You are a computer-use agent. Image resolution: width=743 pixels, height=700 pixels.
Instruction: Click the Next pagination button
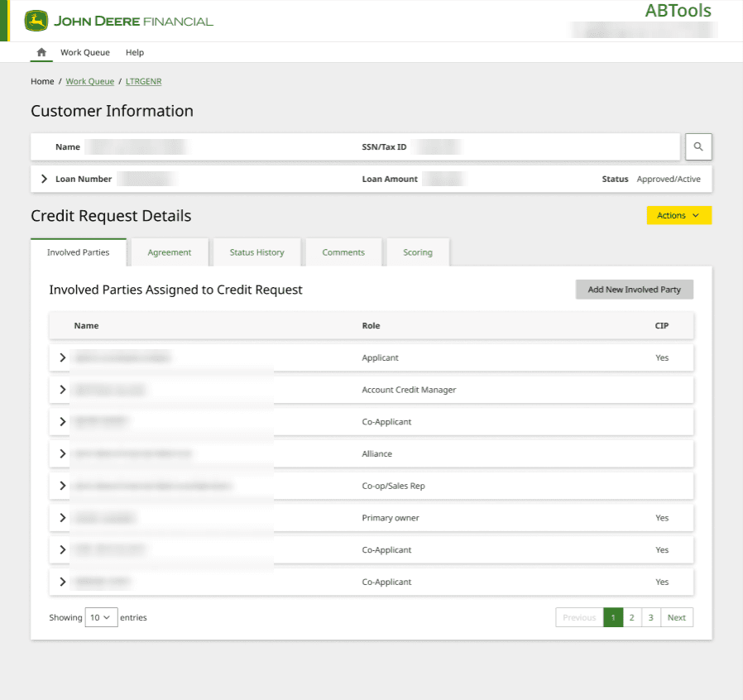point(677,617)
